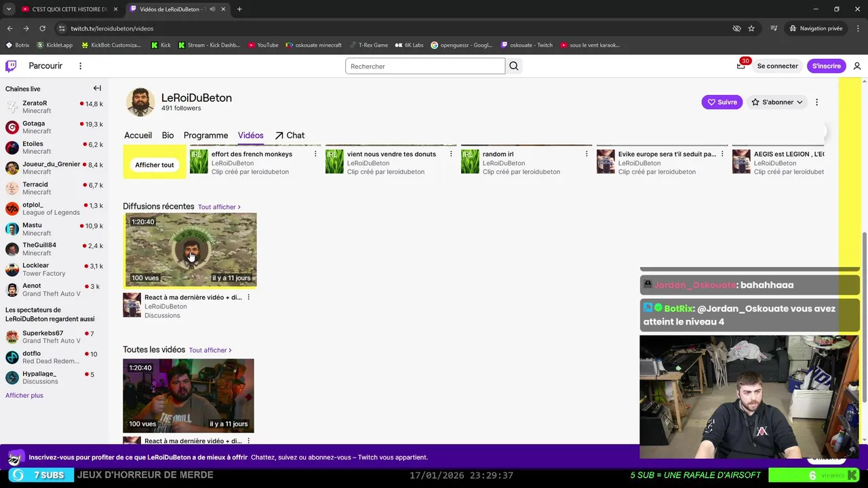Open the Evike europe clip title
This screenshot has height=488, width=868.
point(667,154)
